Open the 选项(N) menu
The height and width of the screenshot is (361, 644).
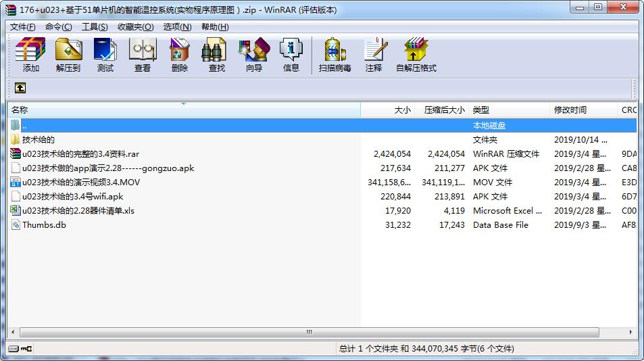pyautogui.click(x=177, y=26)
